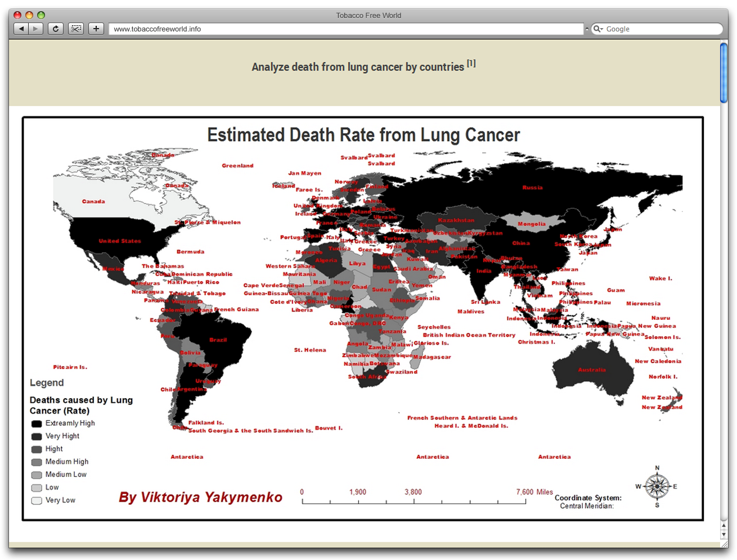This screenshot has width=737, height=560.
Task: Reload the page with the refresh button
Action: pyautogui.click(x=55, y=29)
